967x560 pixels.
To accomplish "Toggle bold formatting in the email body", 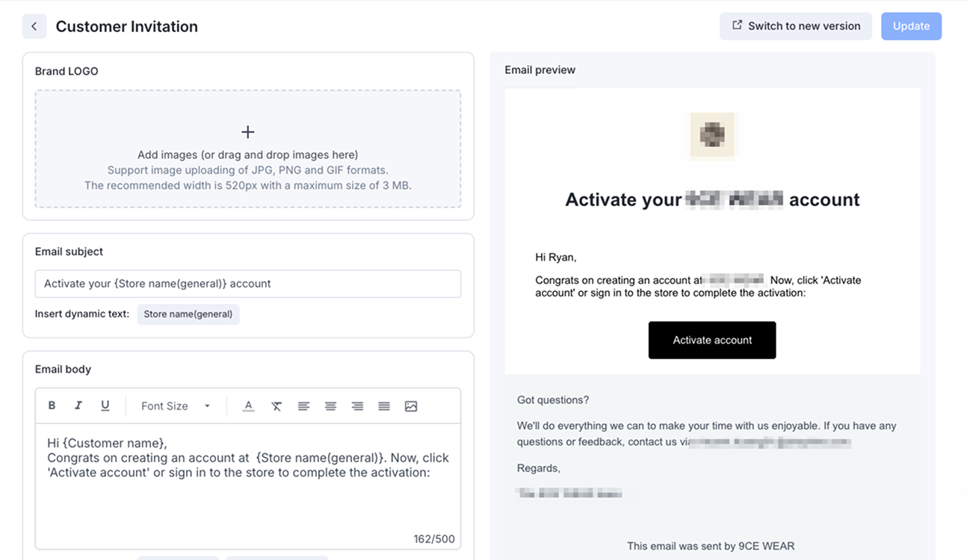I will point(52,405).
